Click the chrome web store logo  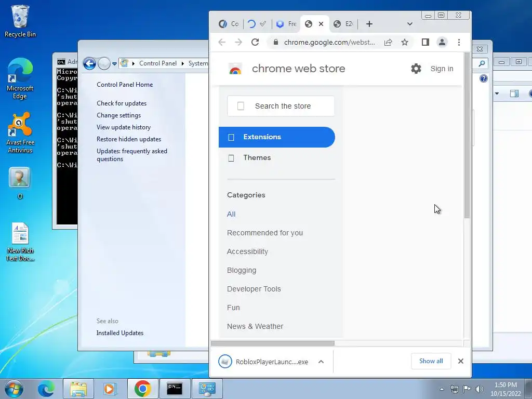tap(235, 69)
